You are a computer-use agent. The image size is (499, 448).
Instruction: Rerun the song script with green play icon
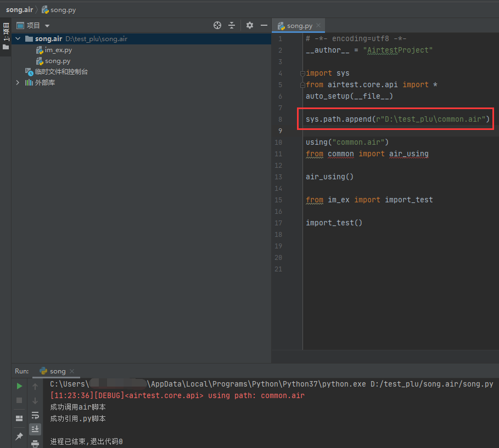[x=19, y=386]
